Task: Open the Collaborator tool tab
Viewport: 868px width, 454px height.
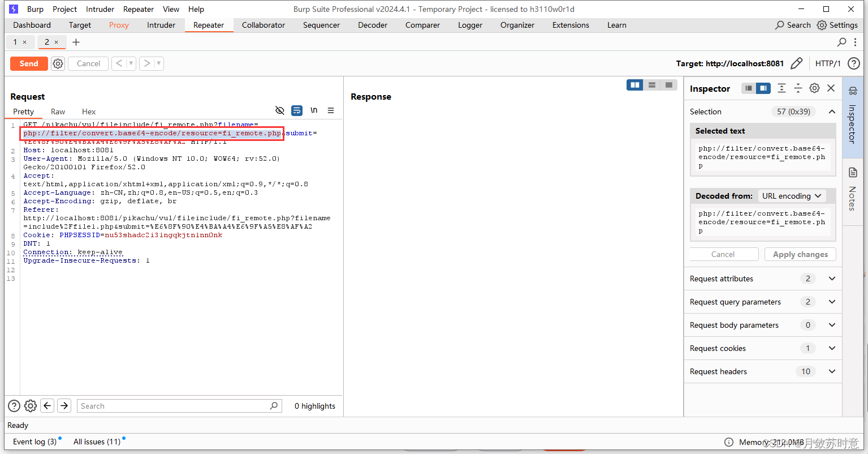Action: (x=264, y=25)
